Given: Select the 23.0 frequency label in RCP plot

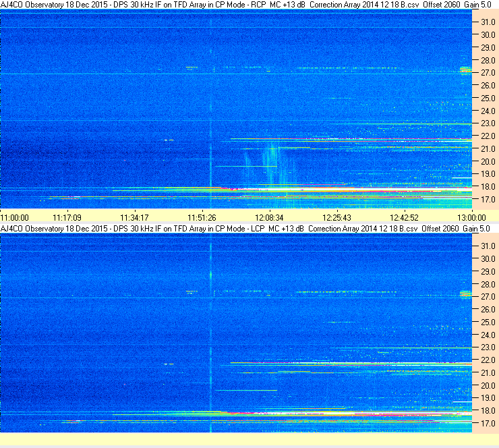Looking at the screenshot, I should 488,123.
